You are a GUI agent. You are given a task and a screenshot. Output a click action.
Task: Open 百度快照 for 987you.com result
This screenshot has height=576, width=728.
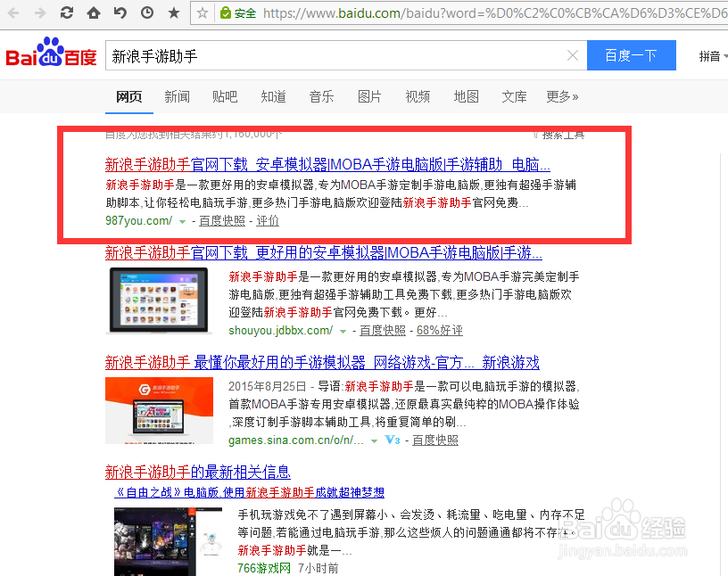[x=222, y=220]
